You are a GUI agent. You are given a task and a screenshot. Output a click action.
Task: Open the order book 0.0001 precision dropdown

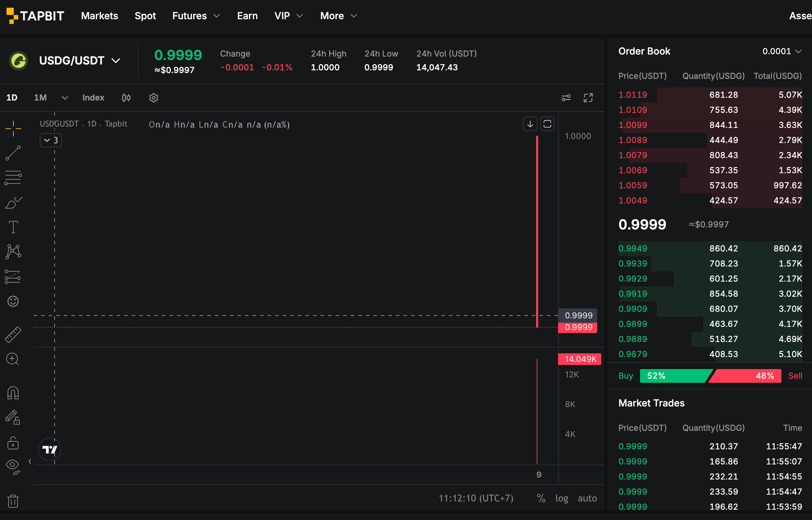point(782,51)
